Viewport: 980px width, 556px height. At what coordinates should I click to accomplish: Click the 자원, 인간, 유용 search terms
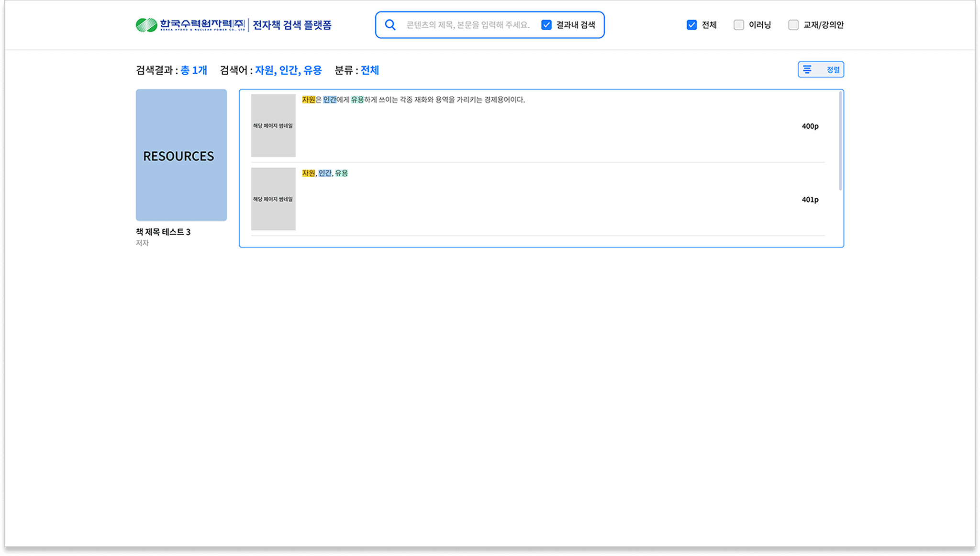(288, 70)
